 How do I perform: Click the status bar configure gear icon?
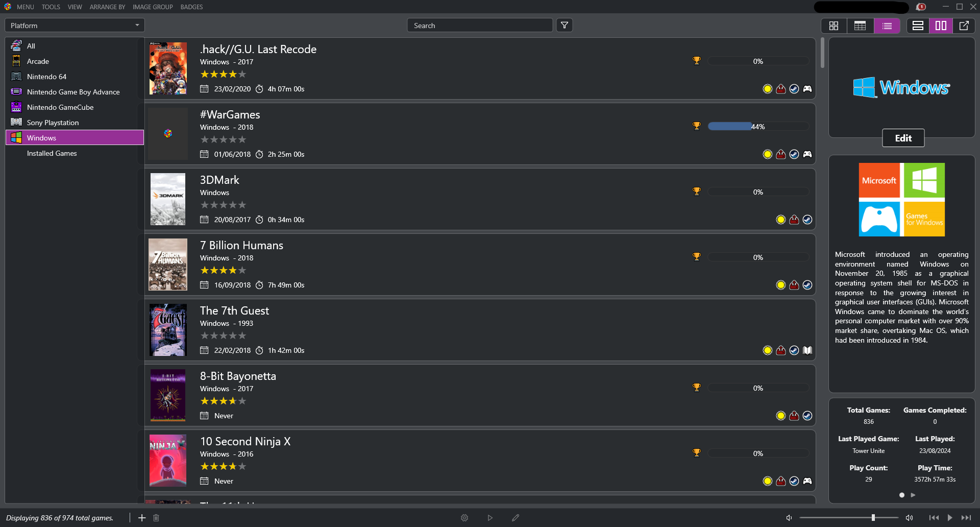click(464, 518)
